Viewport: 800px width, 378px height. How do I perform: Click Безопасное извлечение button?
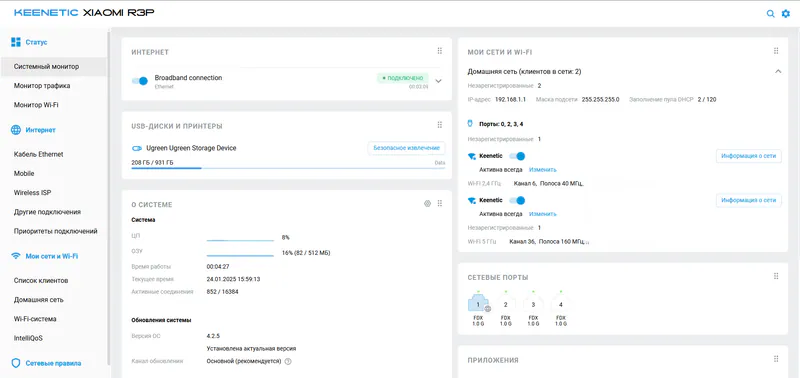(x=406, y=148)
